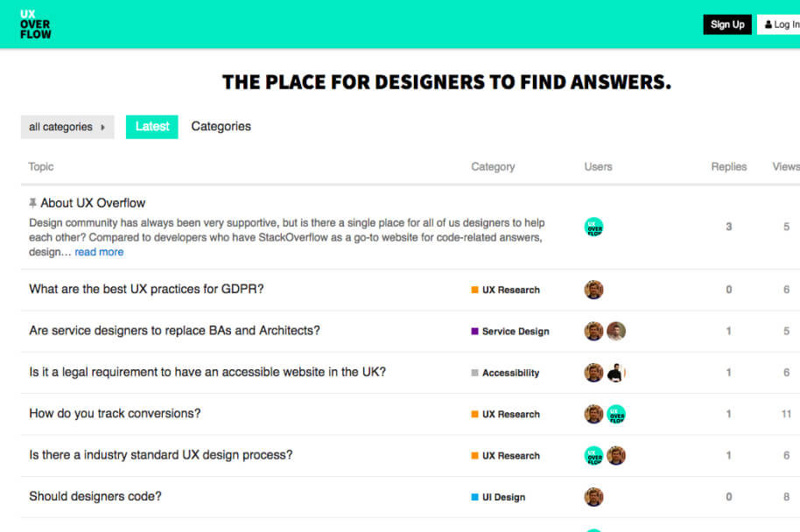This screenshot has width=800, height=532.
Task: Click the person icon inside the Log In button
Action: pyautogui.click(x=768, y=24)
